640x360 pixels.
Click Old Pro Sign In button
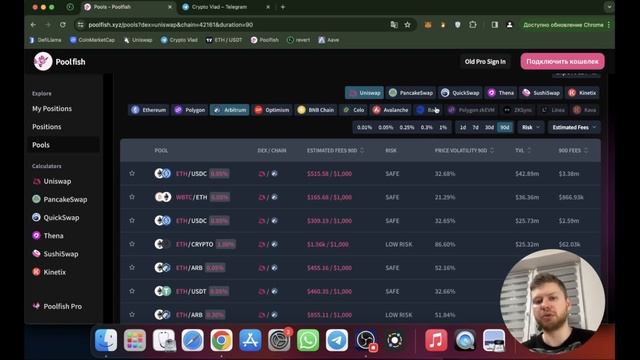click(485, 62)
